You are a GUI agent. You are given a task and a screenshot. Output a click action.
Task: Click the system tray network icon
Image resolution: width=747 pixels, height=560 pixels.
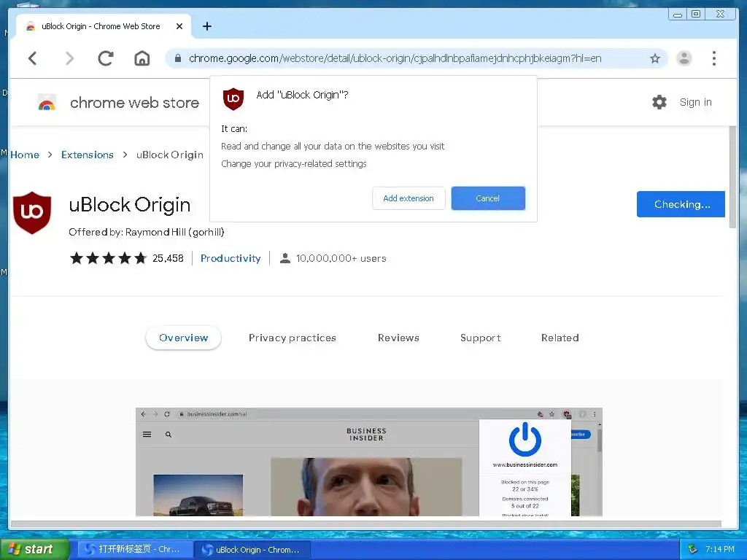693,549
